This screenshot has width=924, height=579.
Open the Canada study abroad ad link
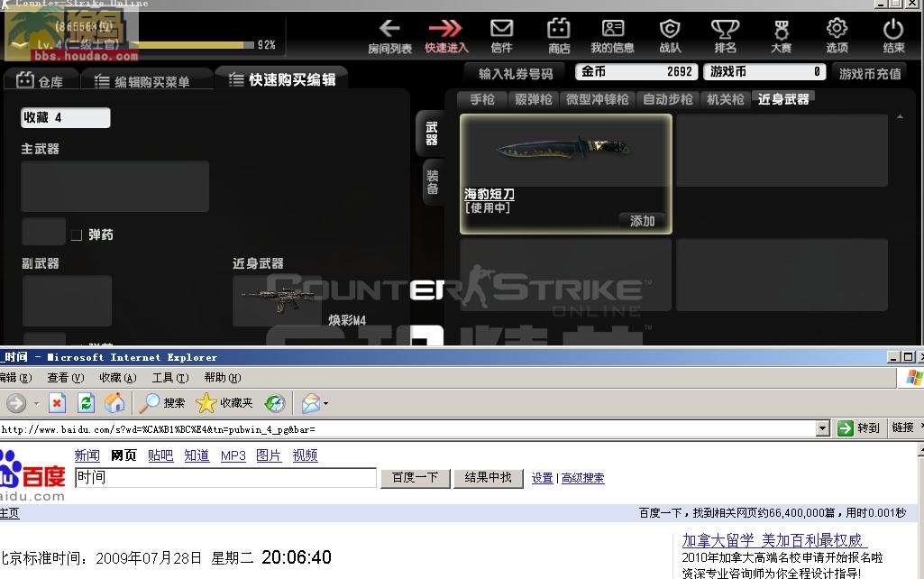(x=774, y=540)
